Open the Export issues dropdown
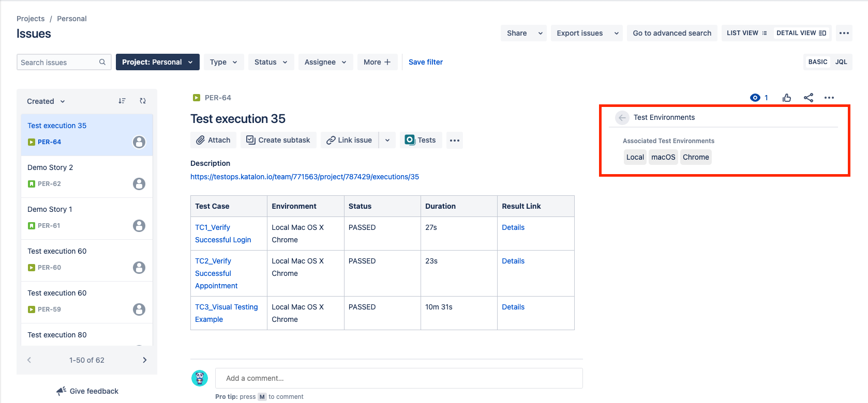The width and height of the screenshot is (868, 403). pyautogui.click(x=587, y=33)
